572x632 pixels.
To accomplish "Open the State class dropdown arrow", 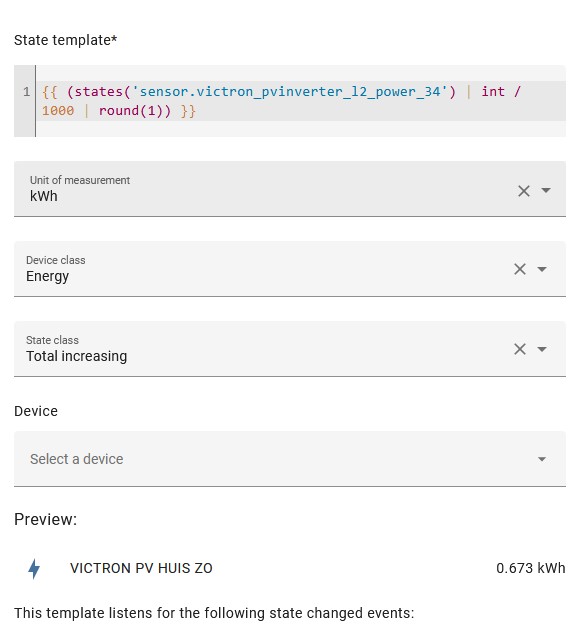I will pos(542,349).
